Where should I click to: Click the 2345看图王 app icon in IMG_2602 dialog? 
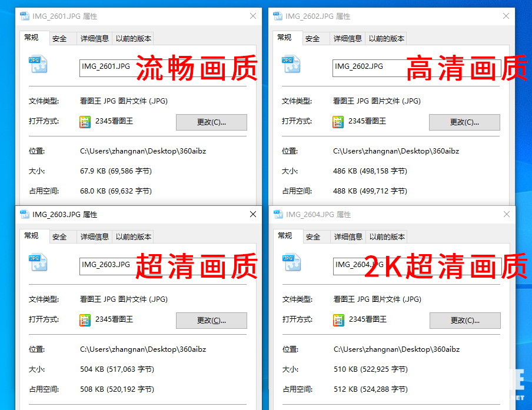tap(338, 122)
